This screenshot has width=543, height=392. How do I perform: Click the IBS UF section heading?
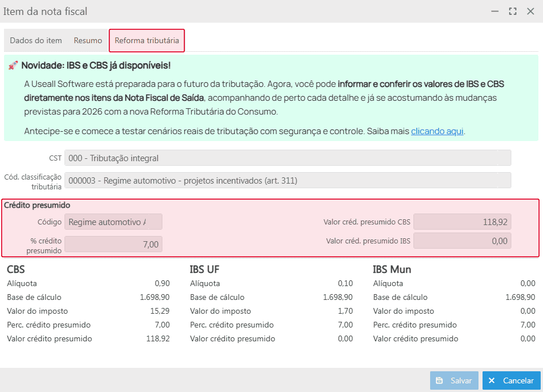click(204, 269)
